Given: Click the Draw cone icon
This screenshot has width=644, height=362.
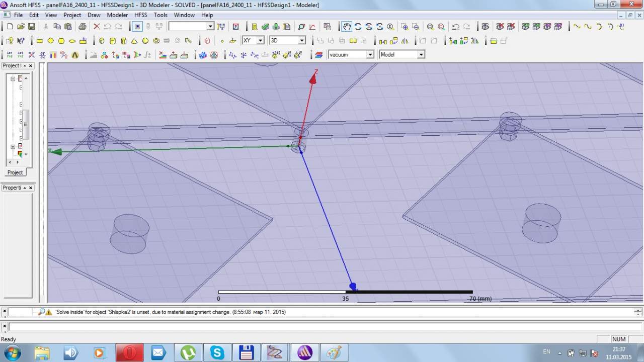Looking at the screenshot, I should tap(134, 41).
